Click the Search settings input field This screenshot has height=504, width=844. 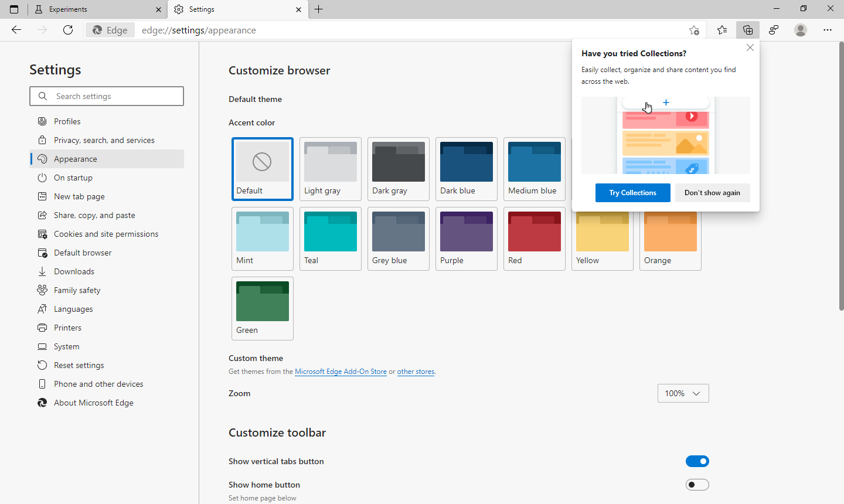(107, 96)
